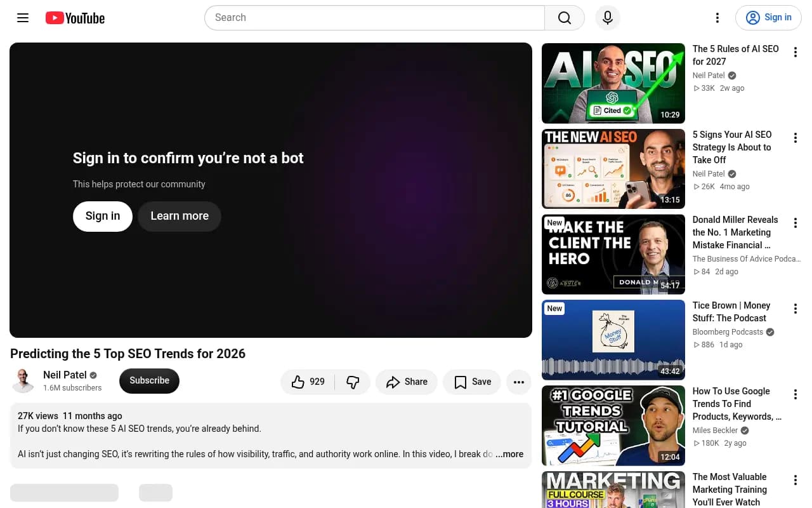812x508 pixels.
Task: Click the Sign in button in header
Action: point(768,18)
